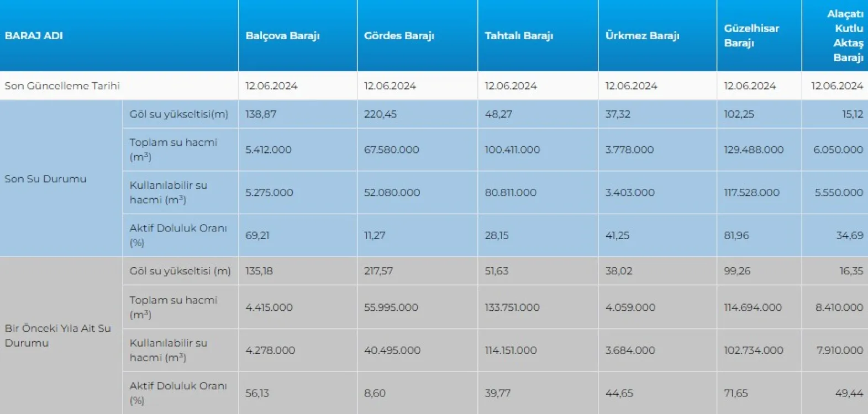This screenshot has height=414, width=868.
Task: Click Balçova's current fill rate 69,21
Action: click(257, 235)
